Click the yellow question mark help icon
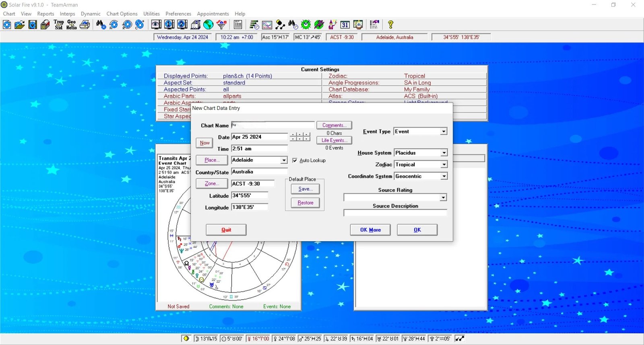 tap(390, 25)
